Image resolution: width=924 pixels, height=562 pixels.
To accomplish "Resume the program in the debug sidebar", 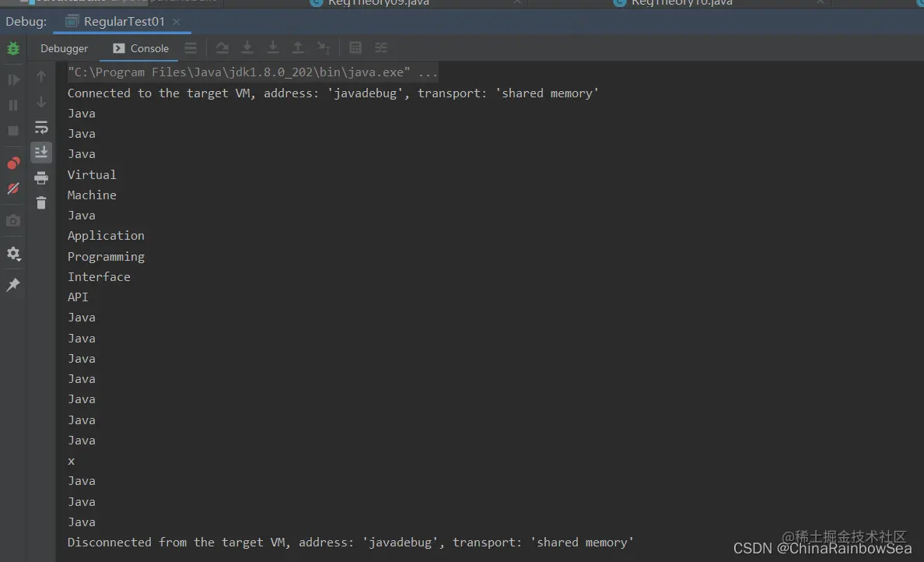I will pos(13,79).
